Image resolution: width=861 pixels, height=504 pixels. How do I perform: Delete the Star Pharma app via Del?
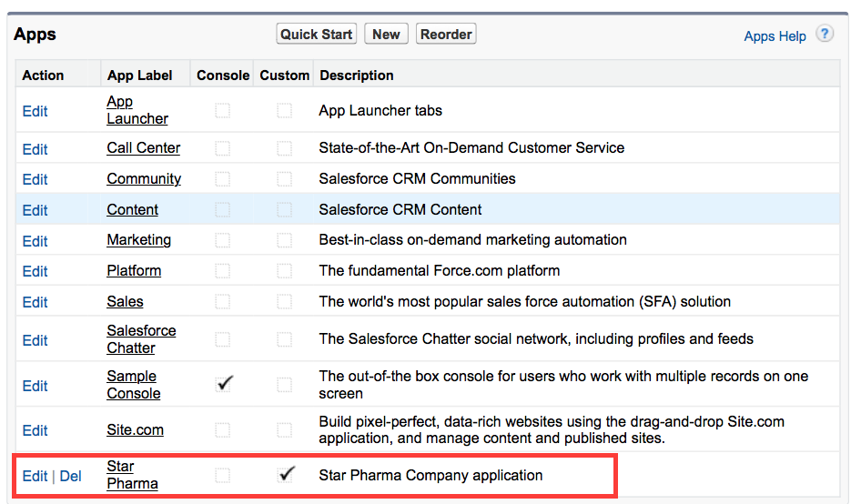tap(70, 476)
